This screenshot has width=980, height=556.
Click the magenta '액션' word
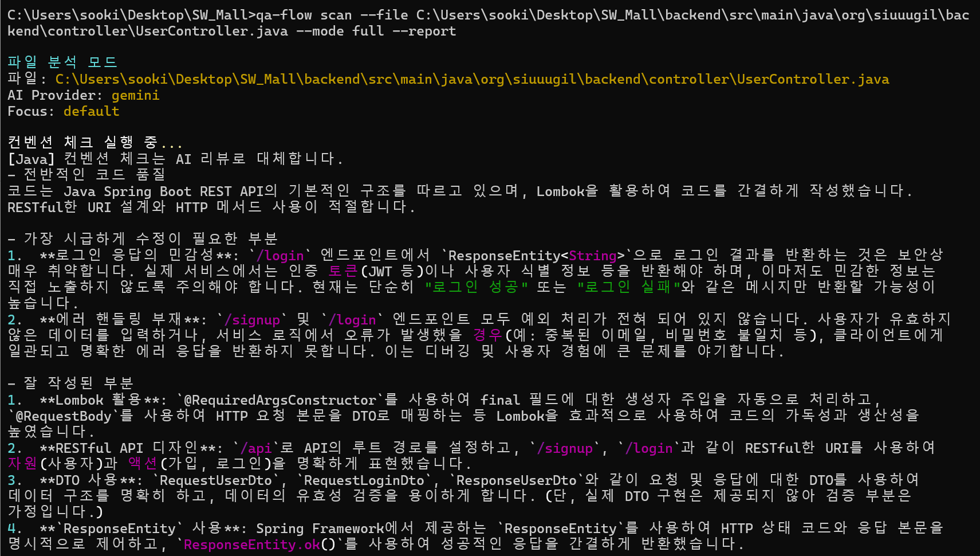(x=143, y=463)
